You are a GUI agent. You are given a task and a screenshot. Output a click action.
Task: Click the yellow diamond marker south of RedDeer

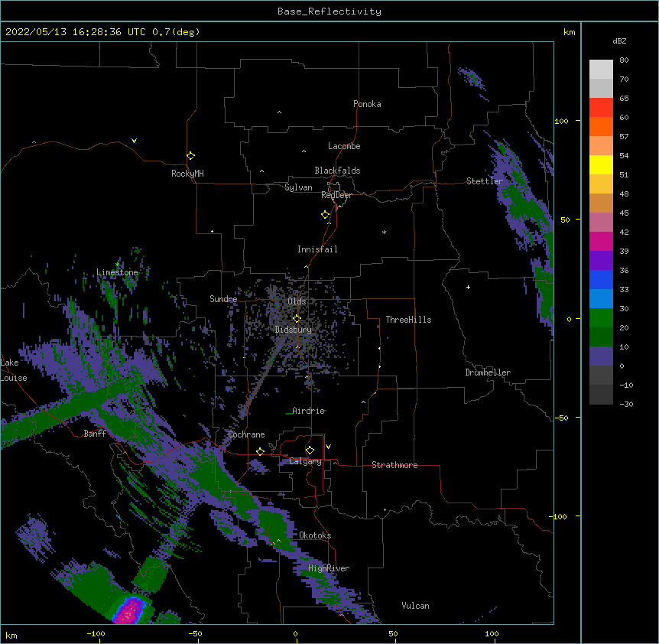tap(325, 215)
